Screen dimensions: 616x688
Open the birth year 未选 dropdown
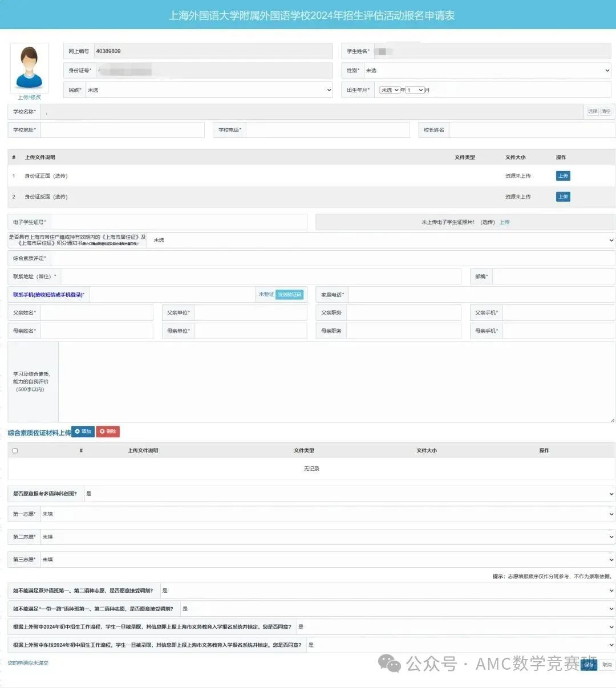[390, 90]
